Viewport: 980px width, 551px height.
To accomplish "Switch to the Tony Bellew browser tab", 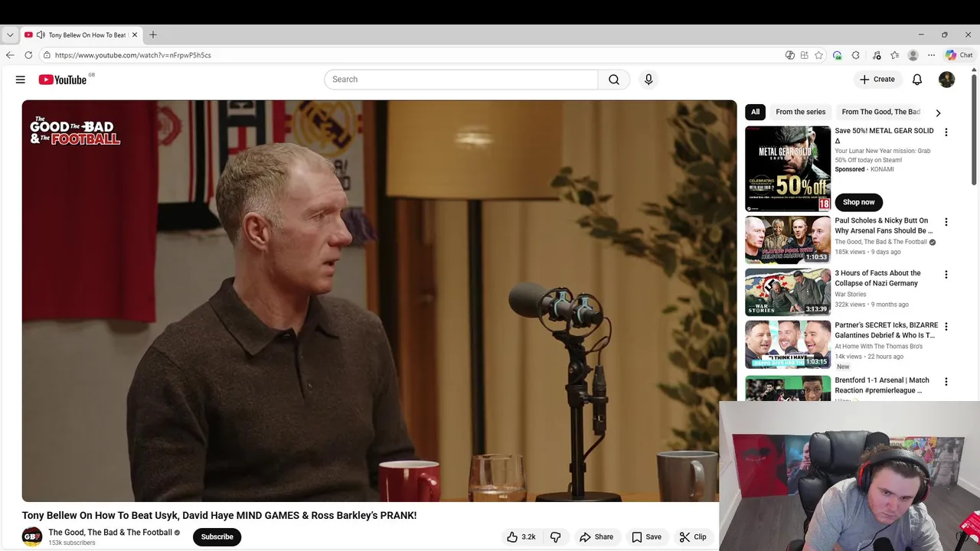I will (80, 34).
